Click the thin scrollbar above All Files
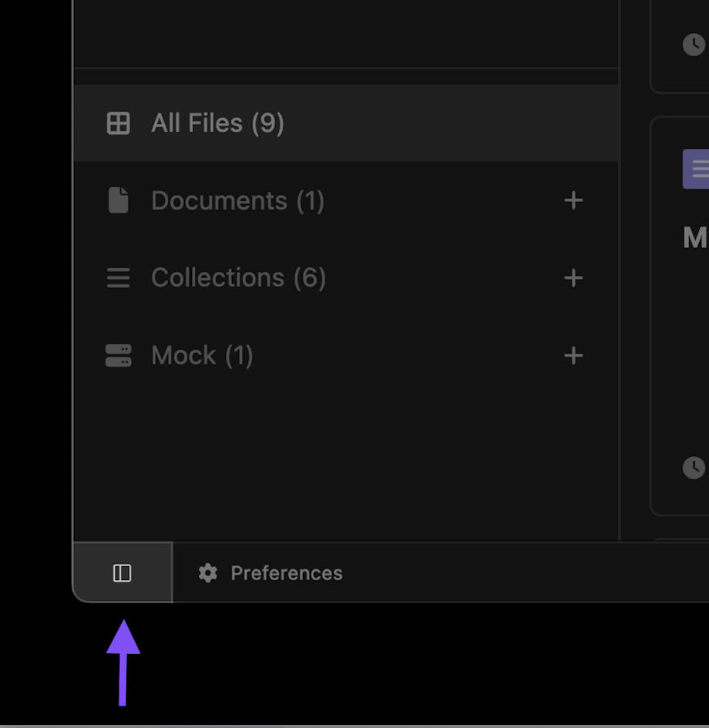Image resolution: width=709 pixels, height=728 pixels. click(345, 75)
